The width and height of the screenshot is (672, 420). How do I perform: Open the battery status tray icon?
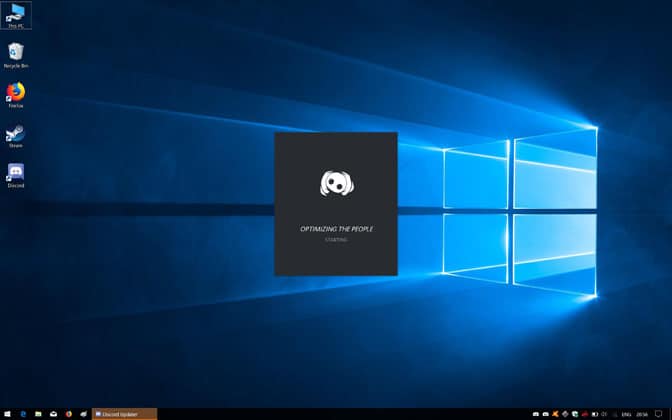pos(595,414)
